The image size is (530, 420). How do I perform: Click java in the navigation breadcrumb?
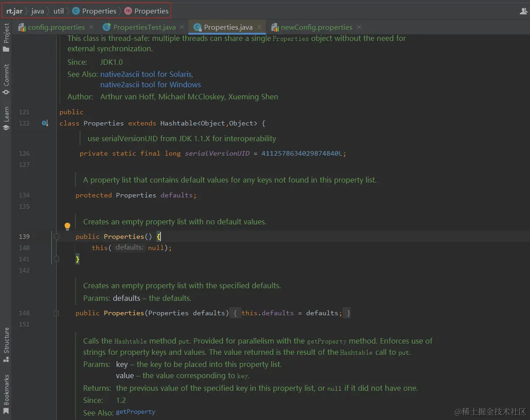tap(37, 11)
